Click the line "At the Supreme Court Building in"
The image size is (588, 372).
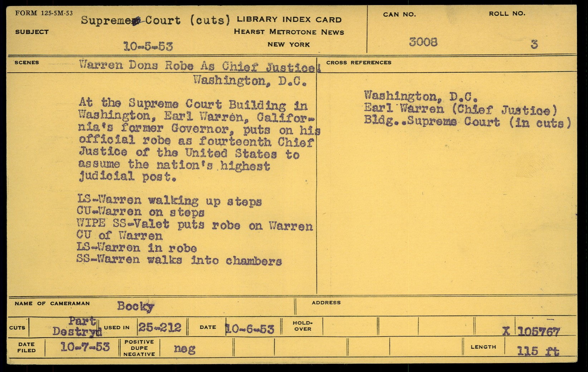pyautogui.click(x=193, y=104)
